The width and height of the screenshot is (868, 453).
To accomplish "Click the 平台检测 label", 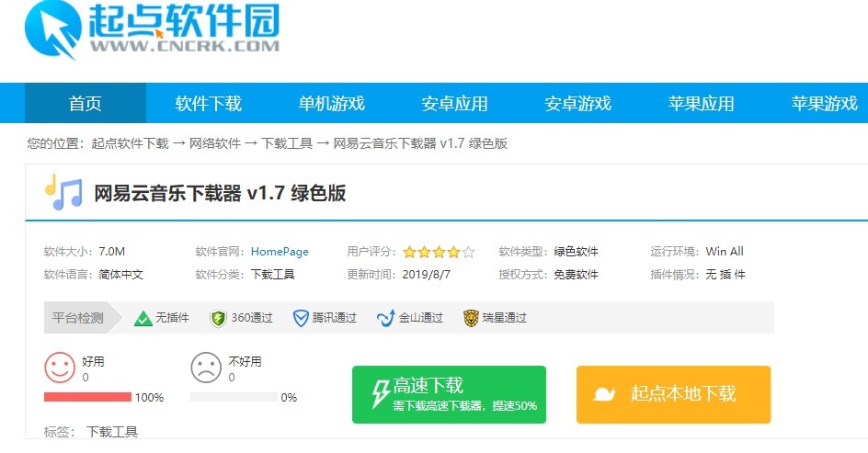I will point(77,318).
